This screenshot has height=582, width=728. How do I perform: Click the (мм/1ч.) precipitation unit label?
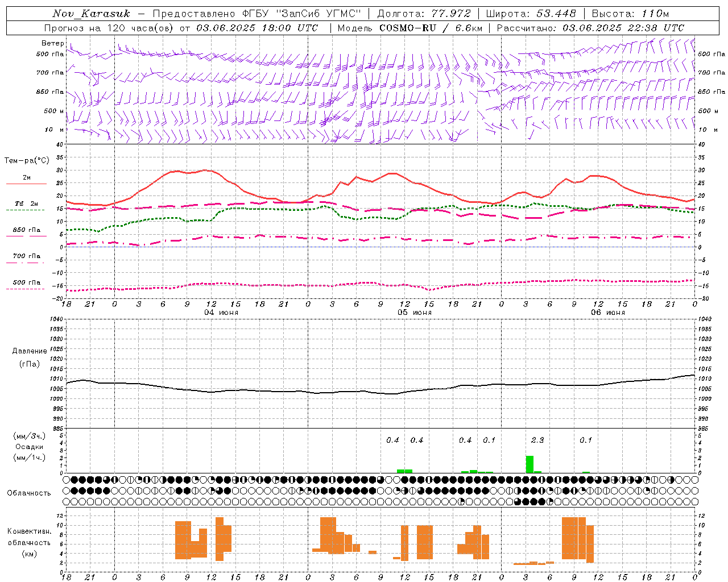coord(29,458)
